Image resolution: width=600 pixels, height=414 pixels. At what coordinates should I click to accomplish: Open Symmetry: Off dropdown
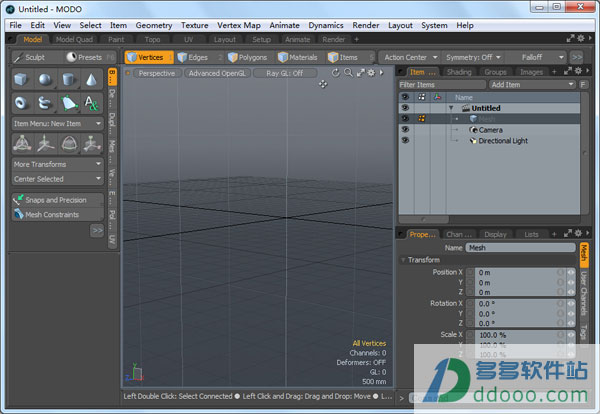[x=473, y=57]
